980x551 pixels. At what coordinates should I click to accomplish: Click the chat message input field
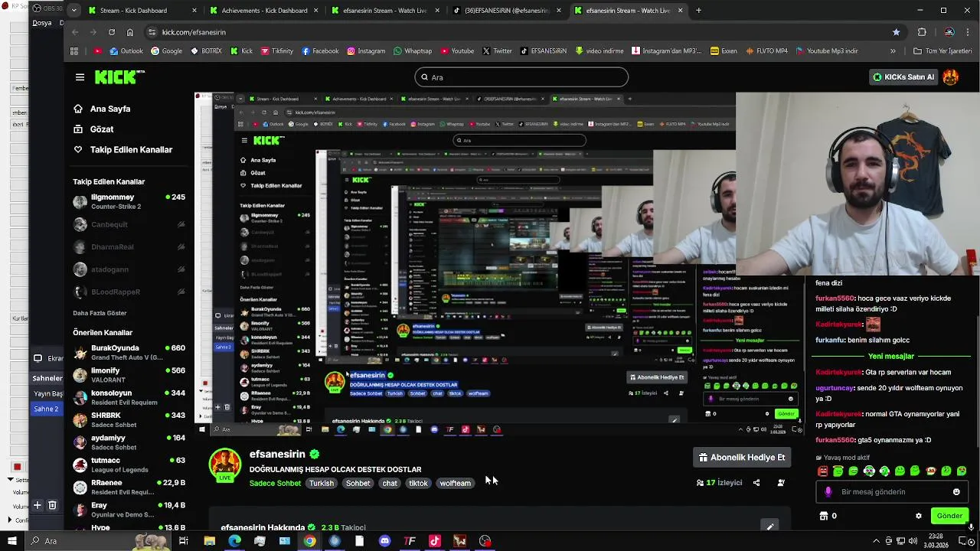tap(891, 492)
